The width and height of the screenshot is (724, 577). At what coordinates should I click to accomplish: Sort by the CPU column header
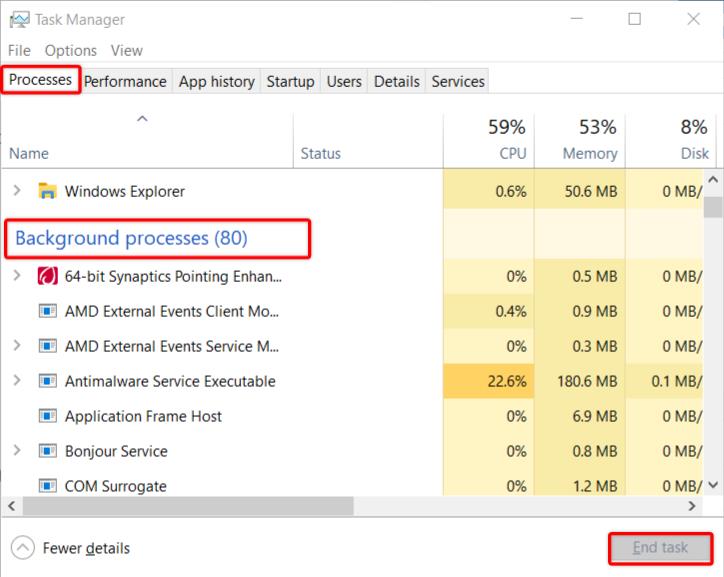tap(489, 140)
